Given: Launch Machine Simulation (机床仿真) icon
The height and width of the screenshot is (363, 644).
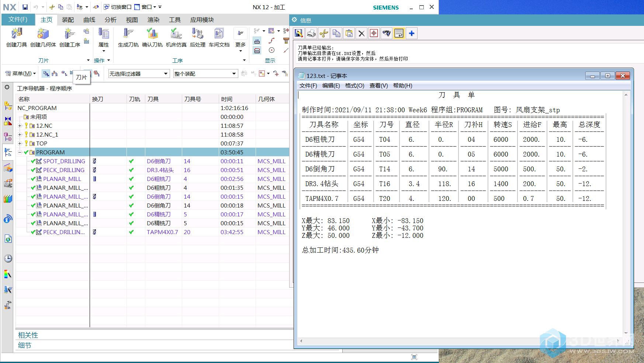Looking at the screenshot, I should (176, 34).
